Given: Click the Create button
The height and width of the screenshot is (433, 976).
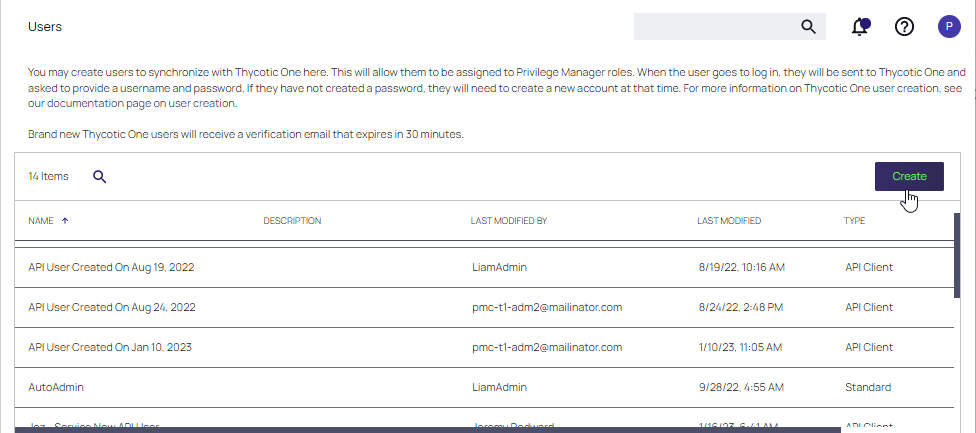Looking at the screenshot, I should [909, 176].
